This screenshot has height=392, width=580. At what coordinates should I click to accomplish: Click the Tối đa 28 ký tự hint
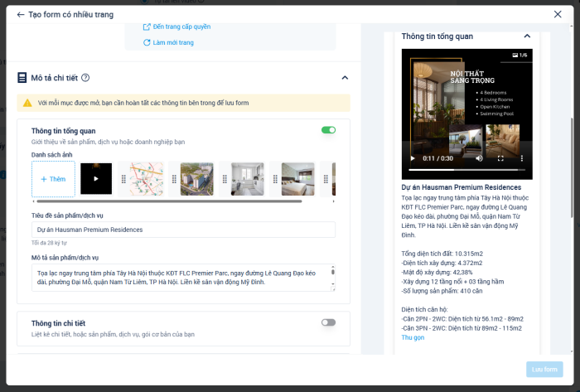49,243
